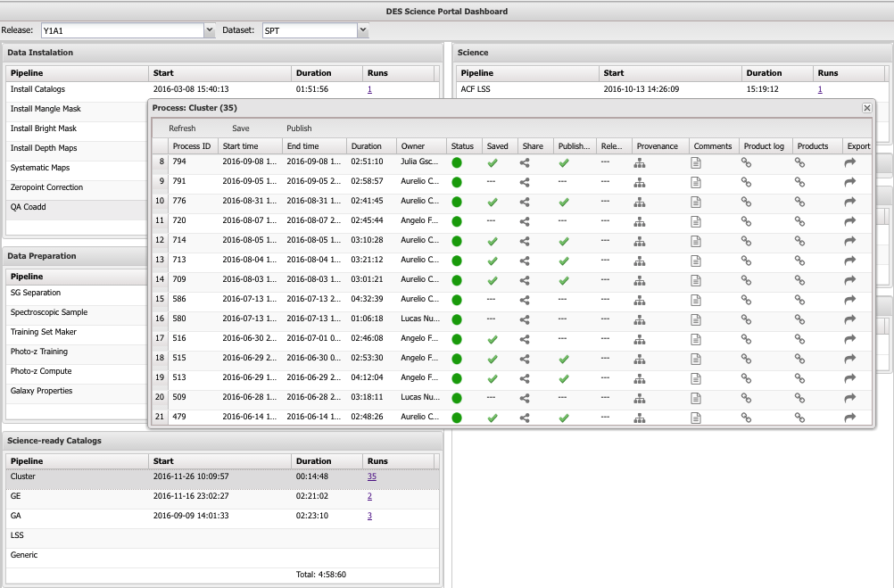Open provenance tree for process 794
The height and width of the screenshot is (588, 894).
[640, 163]
